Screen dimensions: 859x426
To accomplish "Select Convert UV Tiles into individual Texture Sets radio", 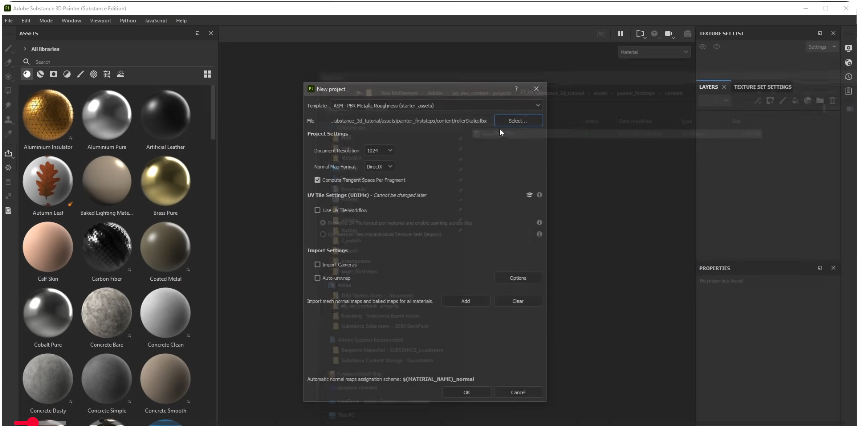I will click(x=323, y=234).
